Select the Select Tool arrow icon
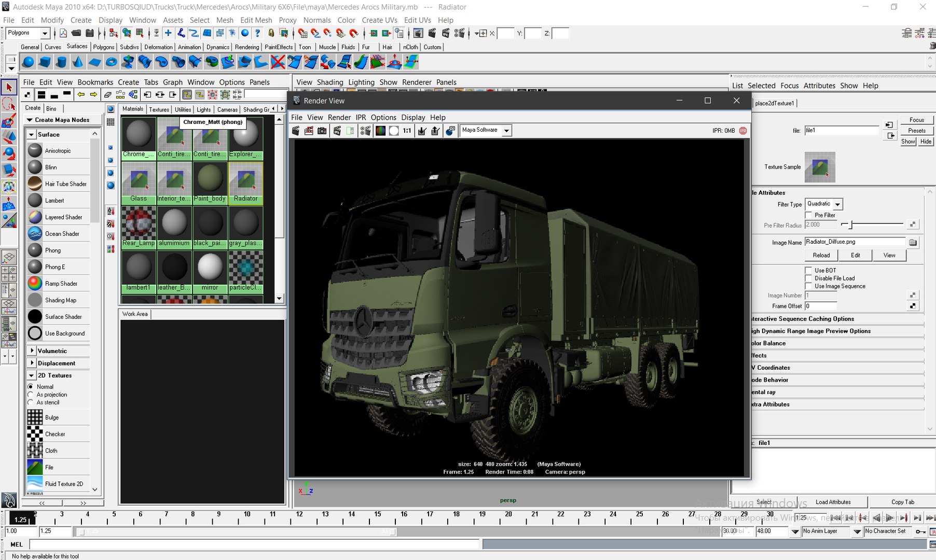936x560 pixels. [9, 88]
